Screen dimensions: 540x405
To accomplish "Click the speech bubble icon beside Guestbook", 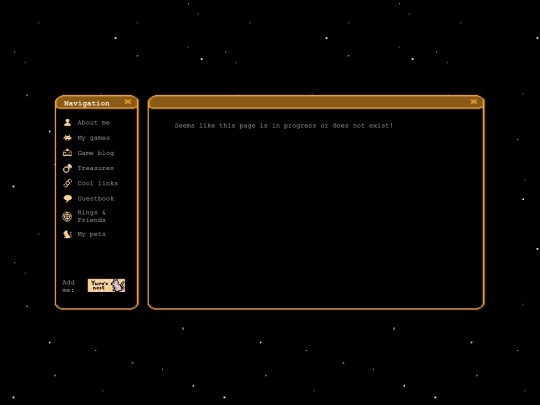I will [x=68, y=198].
